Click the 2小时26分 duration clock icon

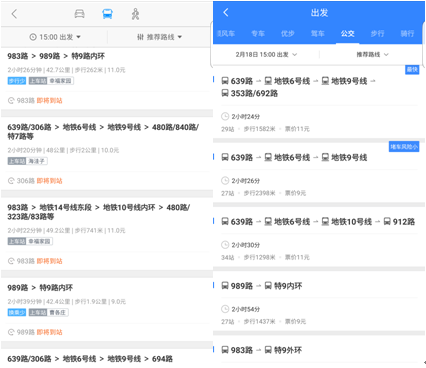[225, 180]
